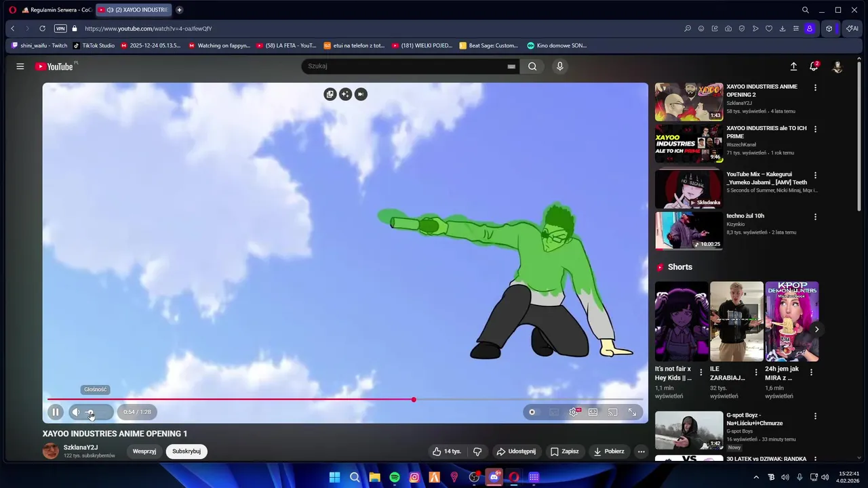Open Kino domowe SON bookmark

click(x=557, y=45)
